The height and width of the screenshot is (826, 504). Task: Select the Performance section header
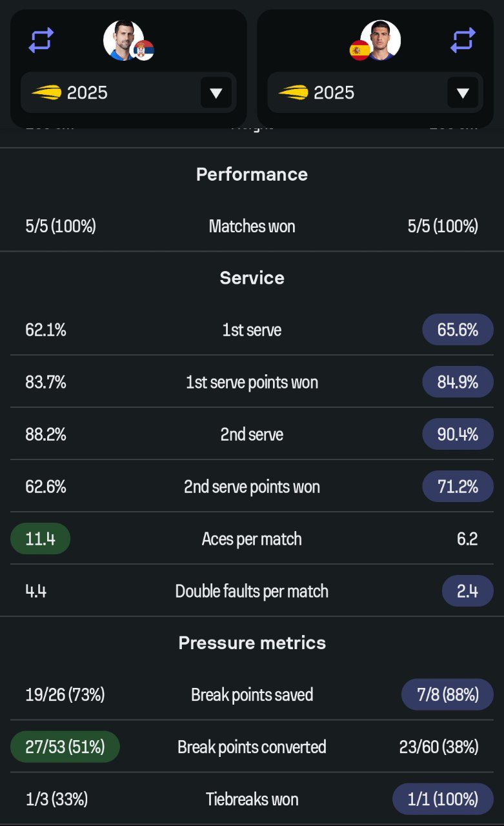(252, 174)
